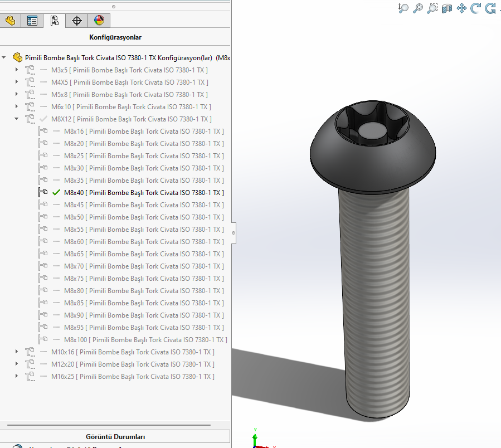Screen dimensions: 501x448
Task: Click the Görüntü Durumları section header
Action: point(115,436)
